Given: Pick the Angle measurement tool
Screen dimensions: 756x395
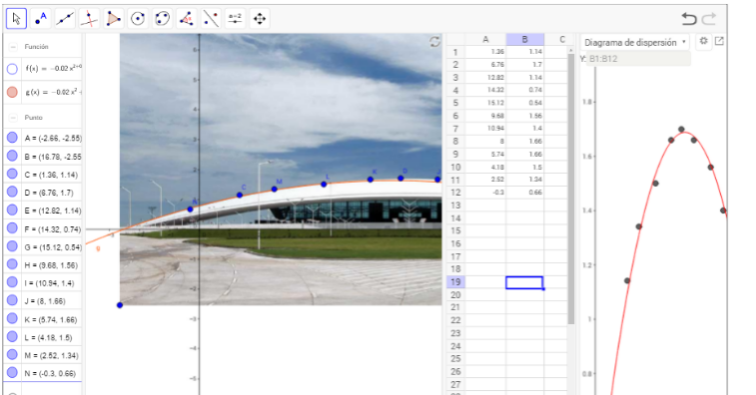Looking at the screenshot, I should pyautogui.click(x=187, y=19).
